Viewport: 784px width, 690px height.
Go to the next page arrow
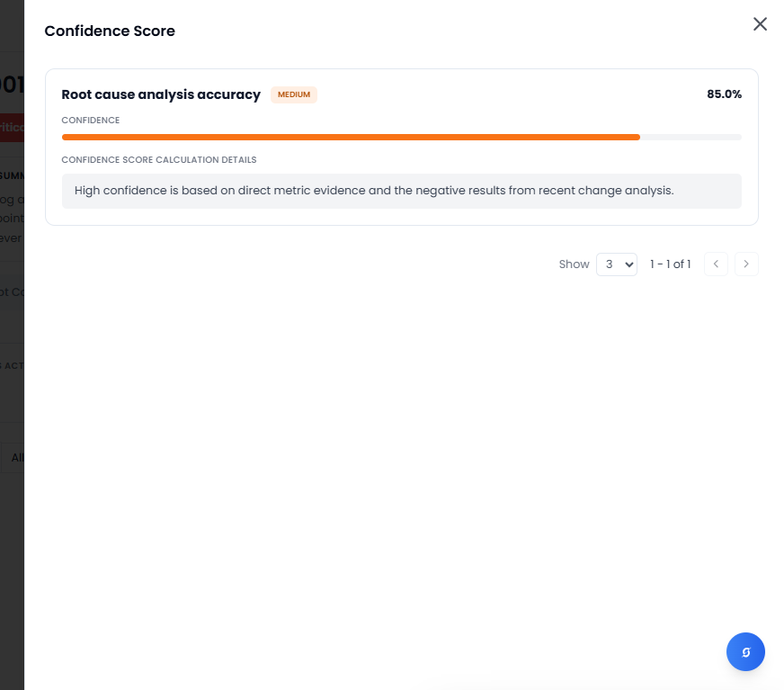pos(746,264)
